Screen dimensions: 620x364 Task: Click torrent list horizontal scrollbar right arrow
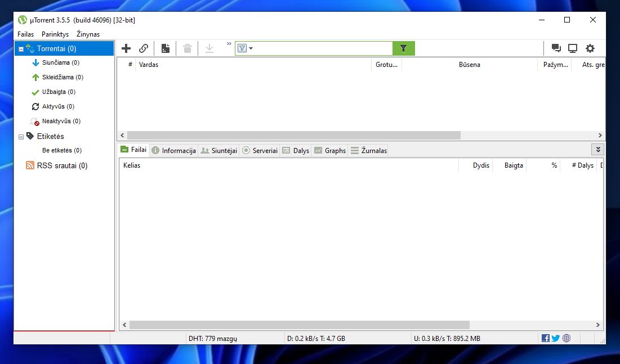tap(600, 135)
